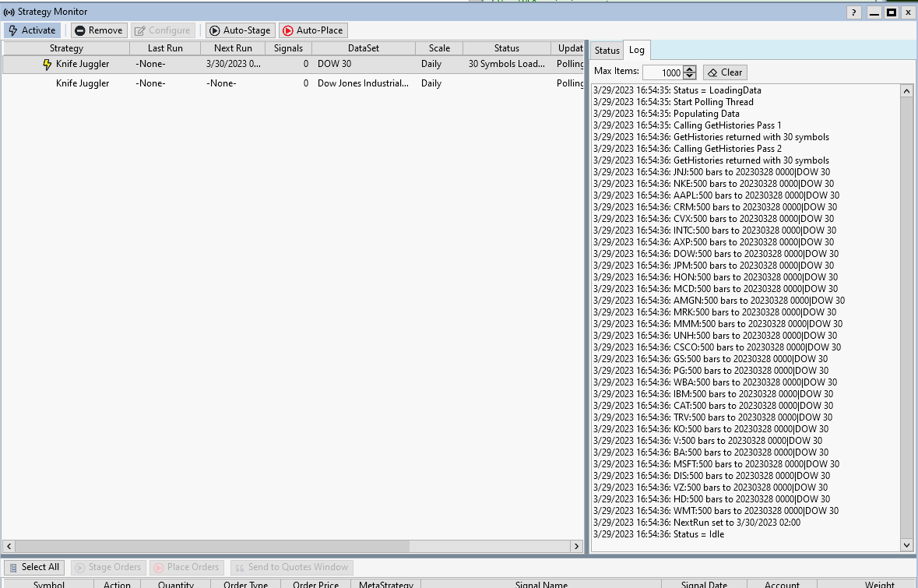Click Send to Quotes Window
The height and width of the screenshot is (588, 918).
click(291, 567)
